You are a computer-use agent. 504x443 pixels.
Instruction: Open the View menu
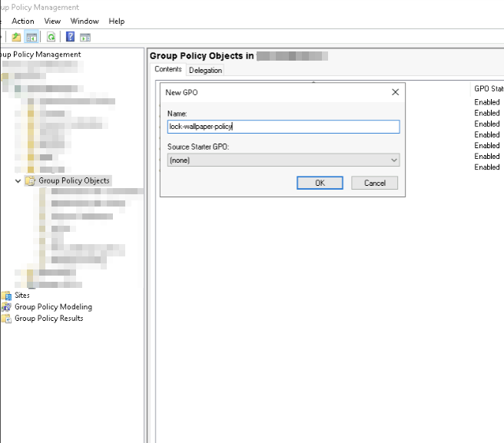52,21
